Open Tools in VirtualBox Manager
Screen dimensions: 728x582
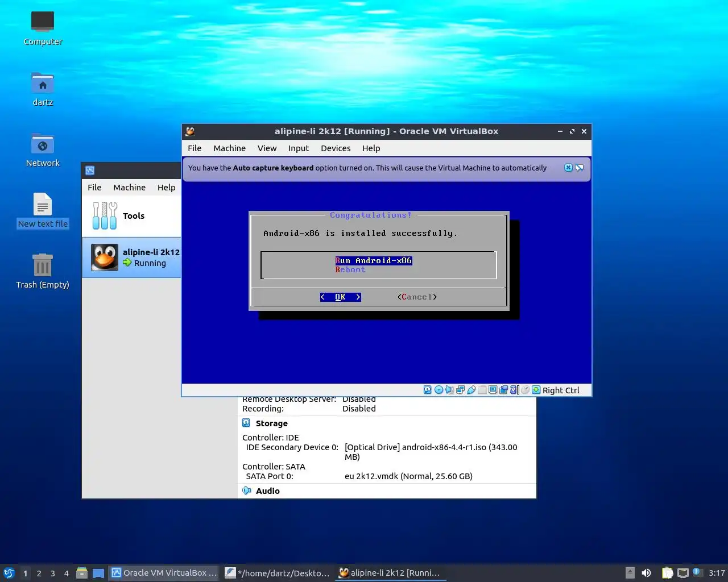[131, 216]
